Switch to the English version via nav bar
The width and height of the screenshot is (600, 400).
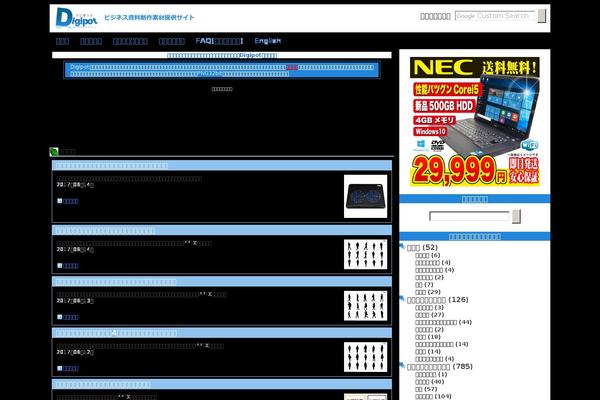(x=267, y=41)
